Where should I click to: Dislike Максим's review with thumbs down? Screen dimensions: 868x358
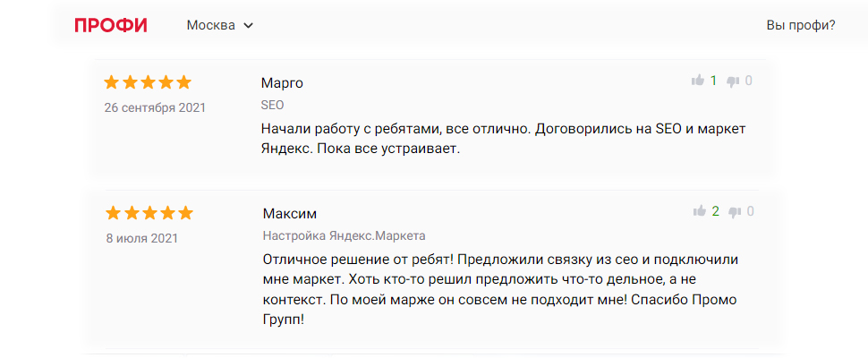[736, 212]
